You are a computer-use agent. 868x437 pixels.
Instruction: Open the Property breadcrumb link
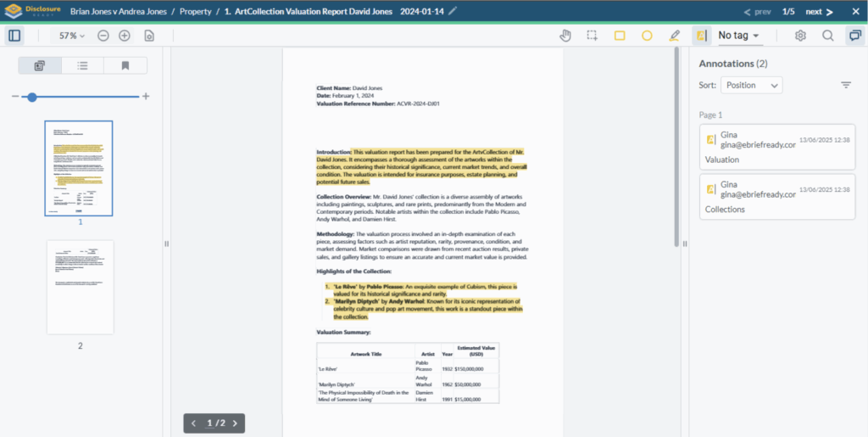(196, 12)
